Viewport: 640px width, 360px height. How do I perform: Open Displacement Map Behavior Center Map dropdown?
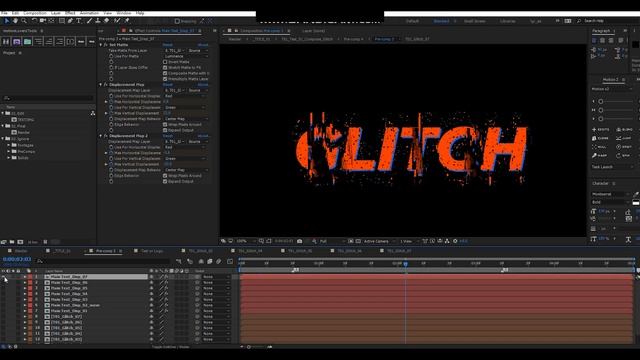[186, 119]
